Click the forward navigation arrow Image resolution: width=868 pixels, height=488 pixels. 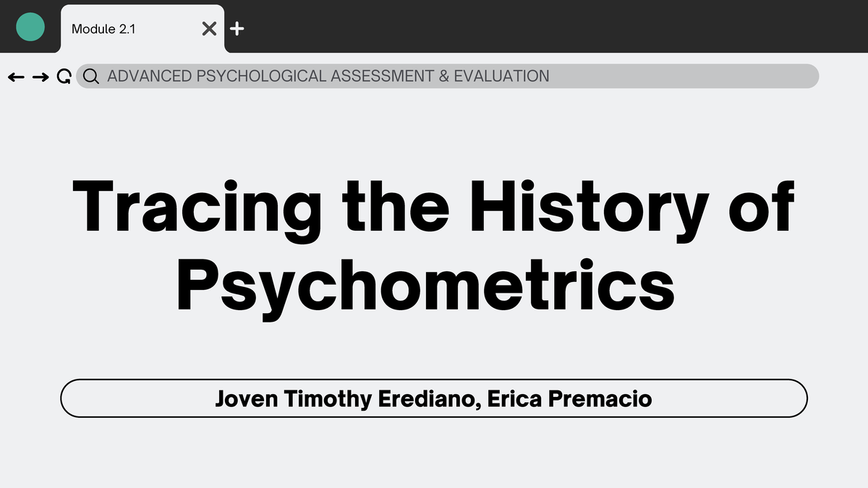[40, 76]
